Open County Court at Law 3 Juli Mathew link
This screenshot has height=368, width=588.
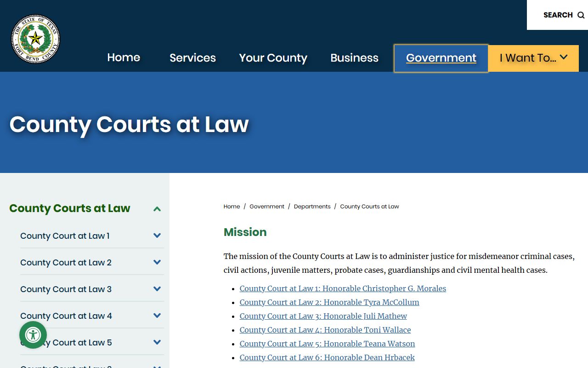323,316
